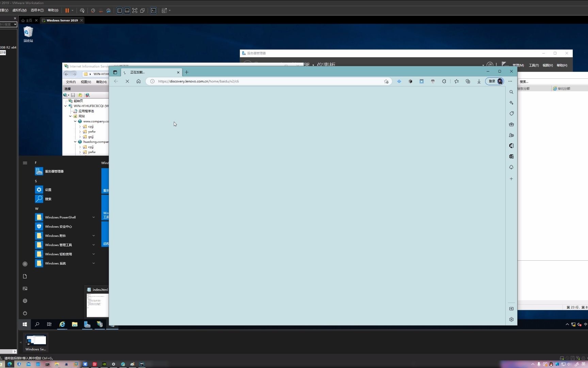Open 文件(F) menu in IIS Manager

[71, 82]
